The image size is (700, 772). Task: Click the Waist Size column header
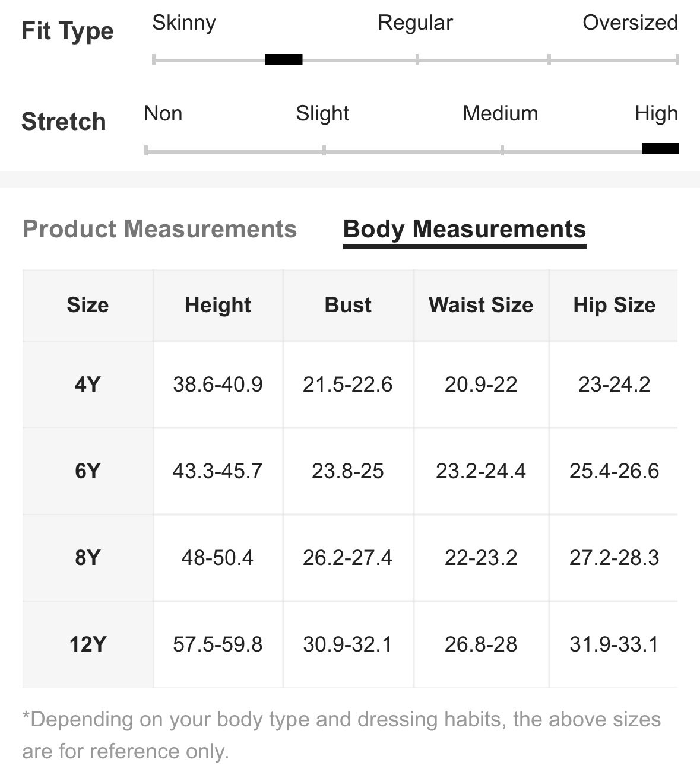[x=481, y=305]
